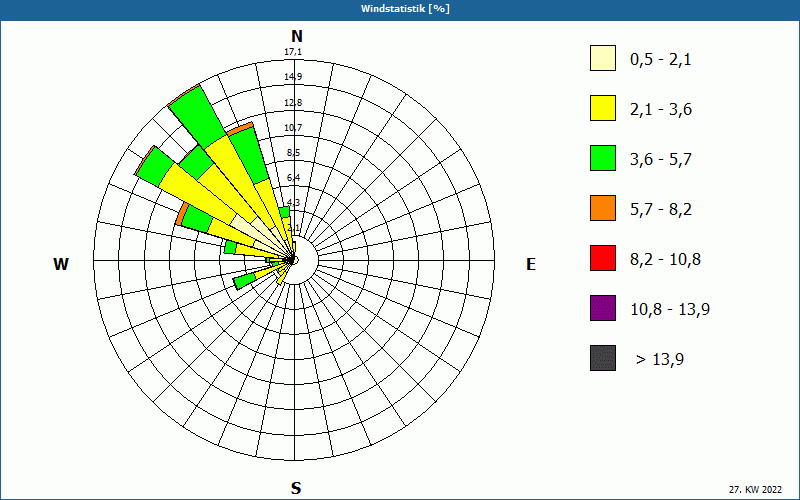Click the N compass label
Image resolution: width=800 pixels, height=500 pixels.
pyautogui.click(x=297, y=36)
